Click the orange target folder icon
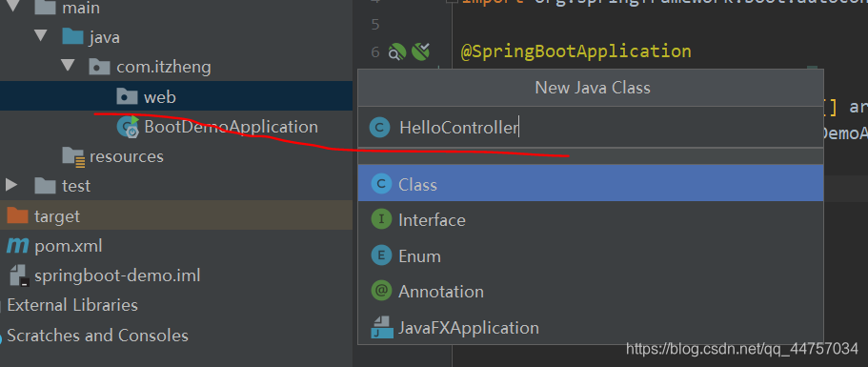The image size is (868, 367). (17, 215)
